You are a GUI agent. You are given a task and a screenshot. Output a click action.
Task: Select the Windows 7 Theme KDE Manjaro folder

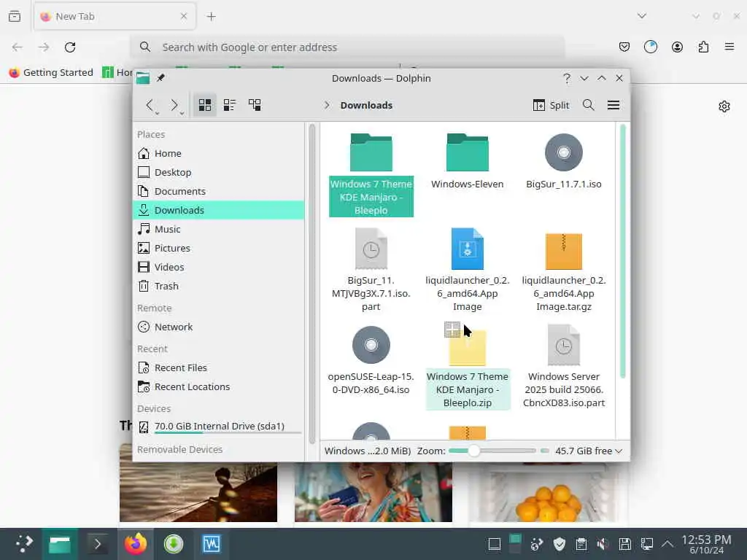tap(371, 174)
